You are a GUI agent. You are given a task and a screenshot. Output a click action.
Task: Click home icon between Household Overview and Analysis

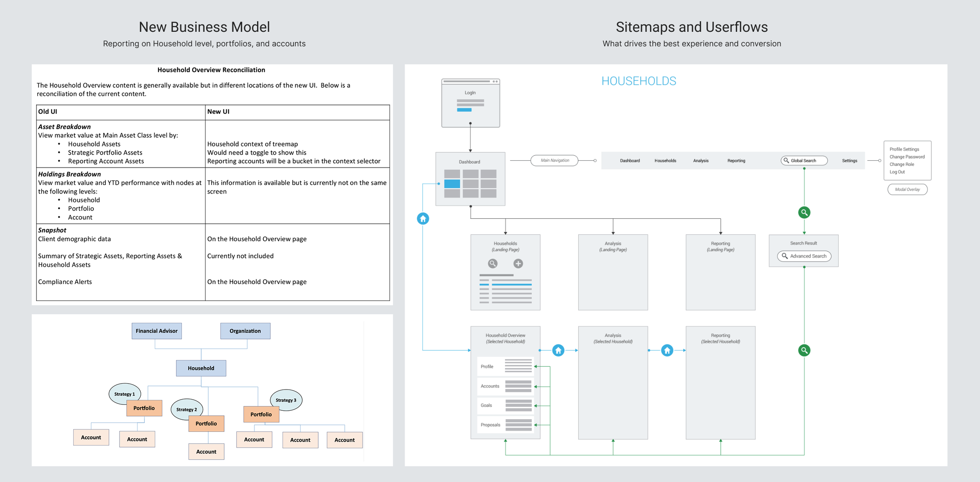click(x=558, y=350)
